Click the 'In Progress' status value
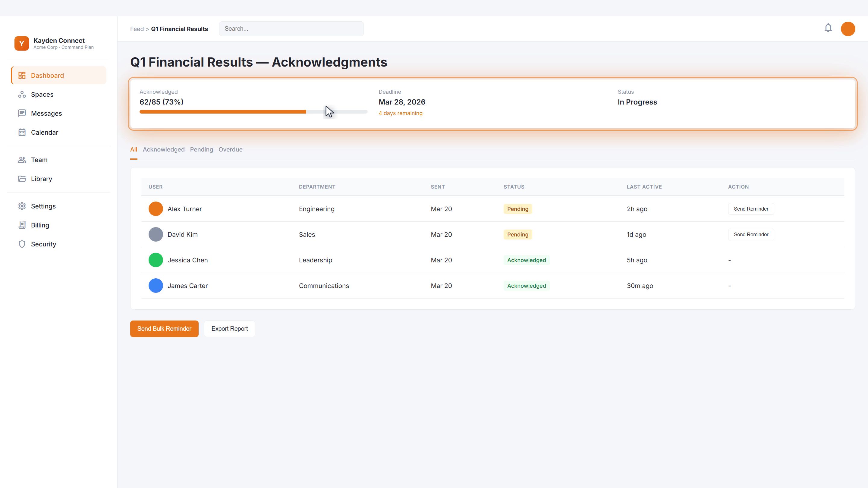The image size is (868, 488). [637, 102]
